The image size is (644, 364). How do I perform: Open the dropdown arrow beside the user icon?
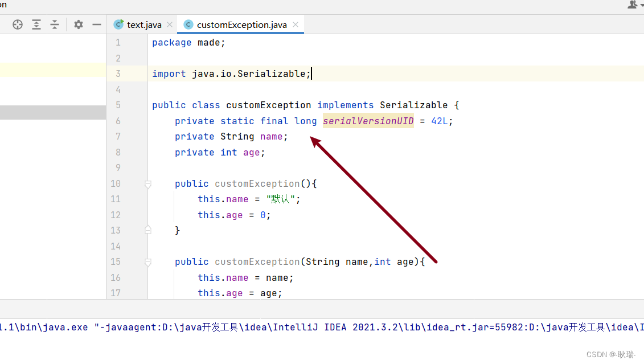coord(642,5)
